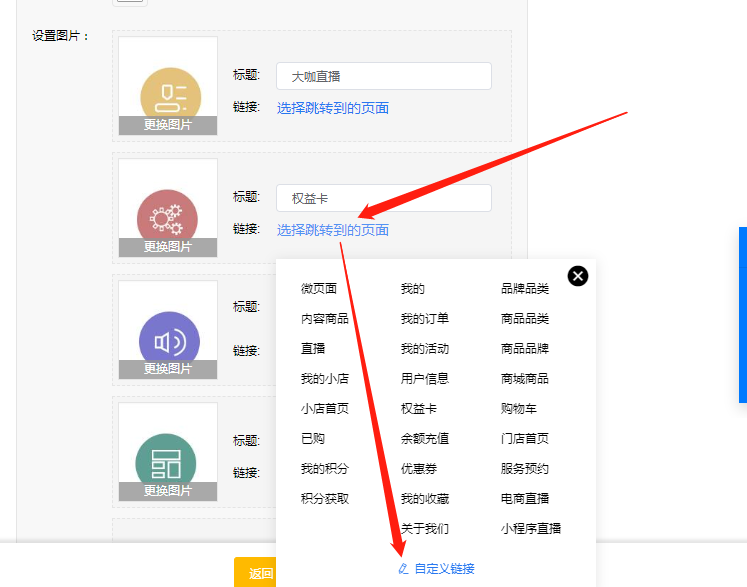
Task: Select 我的 option in popup
Action: [413, 289]
